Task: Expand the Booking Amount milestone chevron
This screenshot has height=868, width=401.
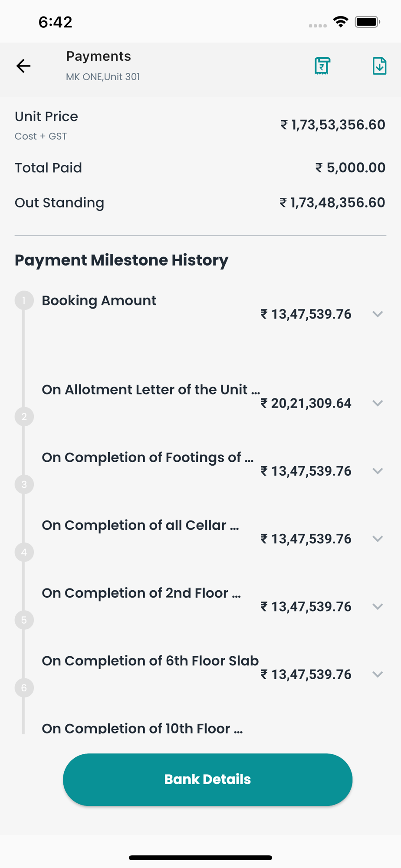Action: pyautogui.click(x=378, y=314)
